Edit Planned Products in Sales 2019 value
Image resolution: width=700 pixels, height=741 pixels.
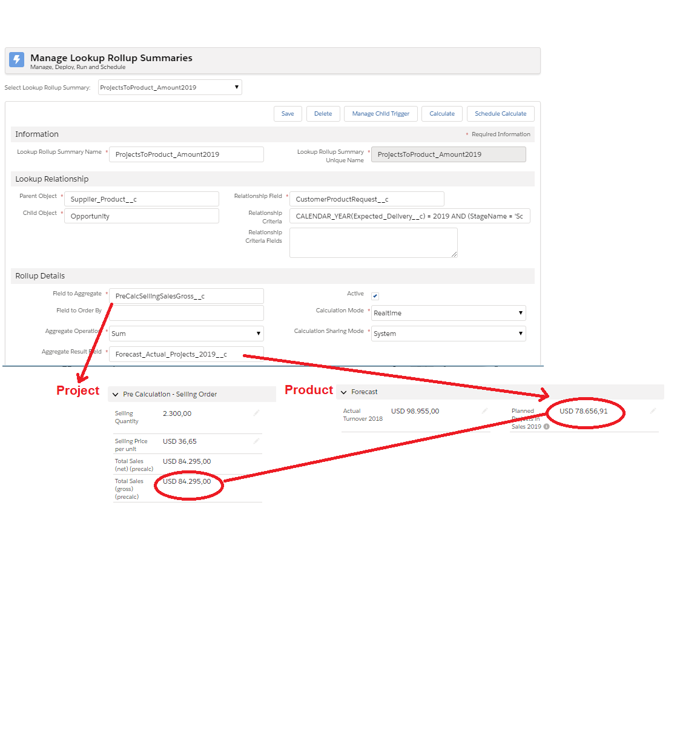coord(653,410)
